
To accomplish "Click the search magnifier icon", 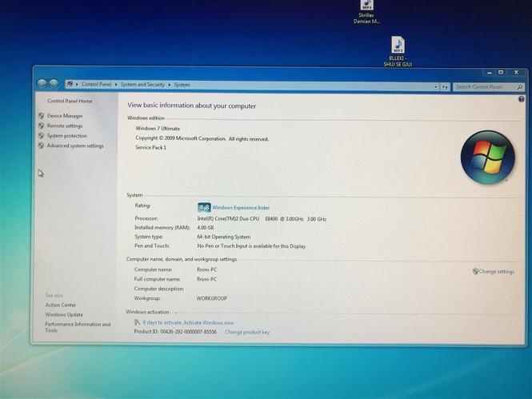I will [520, 87].
